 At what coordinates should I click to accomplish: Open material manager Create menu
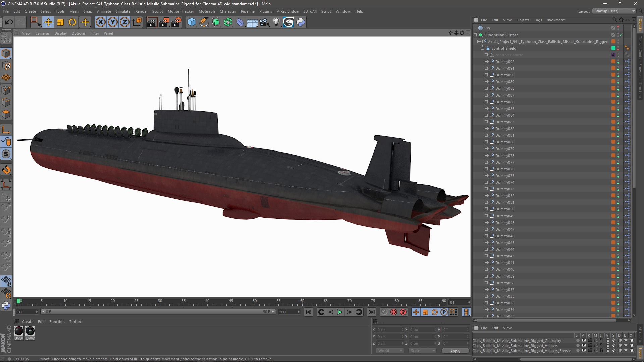(x=28, y=322)
